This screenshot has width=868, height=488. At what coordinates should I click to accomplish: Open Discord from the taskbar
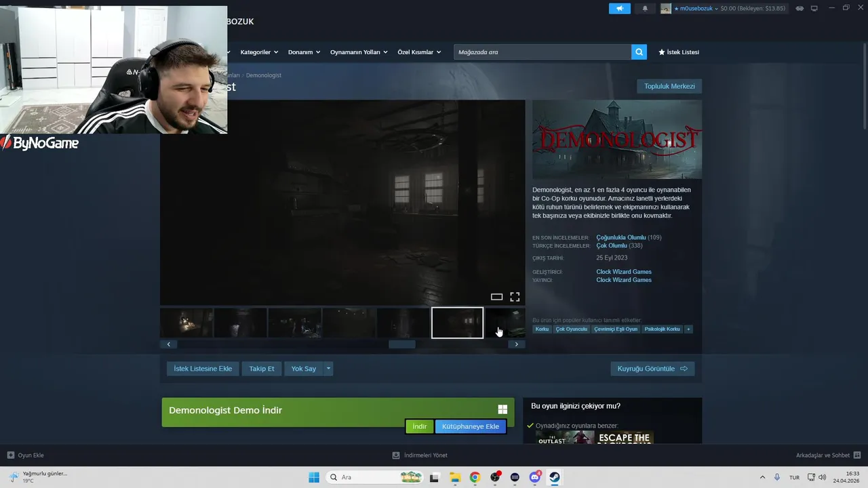[x=535, y=477]
